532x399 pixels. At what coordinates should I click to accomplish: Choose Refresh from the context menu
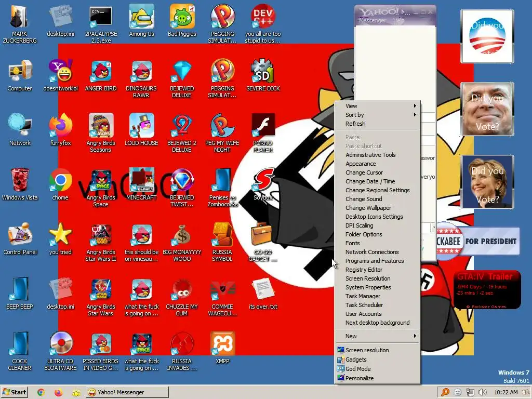(x=377, y=124)
